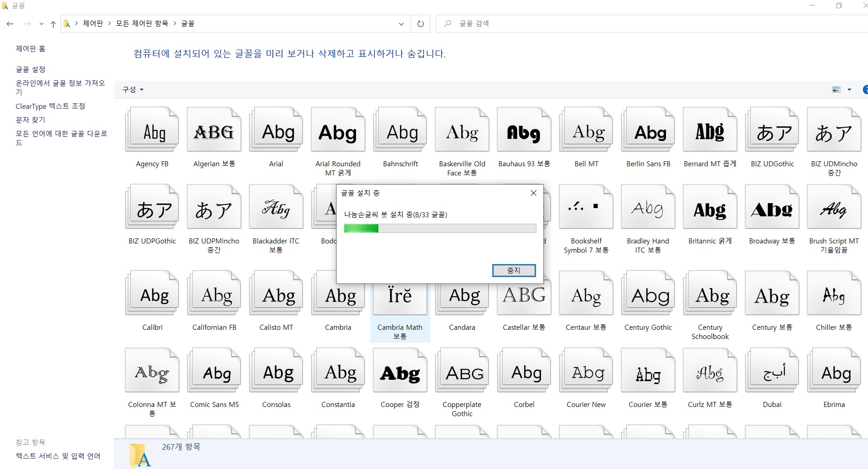Open 문자 찾기 sidebar link
This screenshot has height=469, width=868.
30,120
